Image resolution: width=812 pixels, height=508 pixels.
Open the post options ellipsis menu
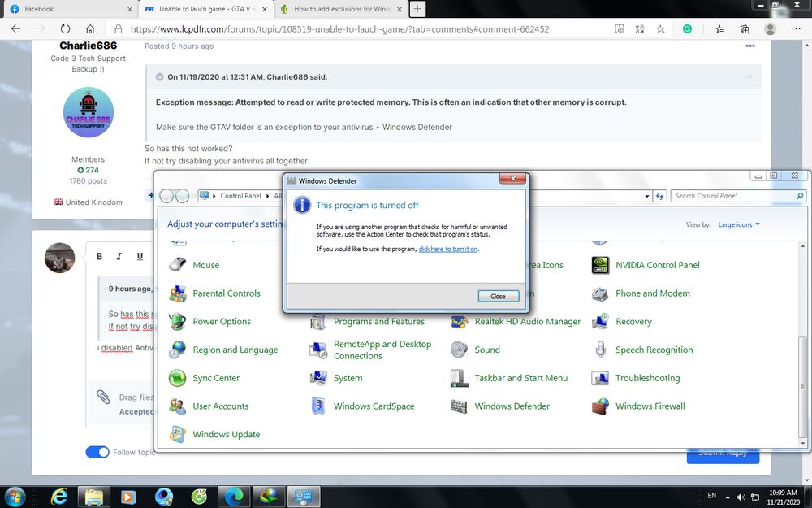(749, 46)
